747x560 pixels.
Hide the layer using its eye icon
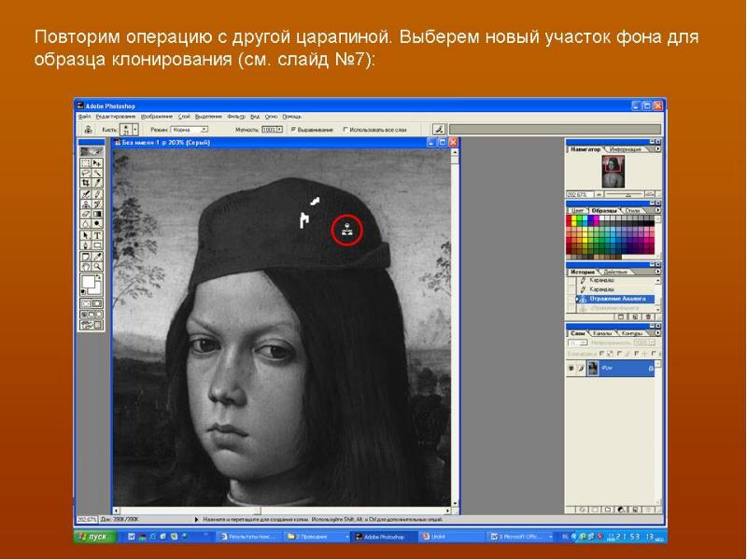[571, 369]
